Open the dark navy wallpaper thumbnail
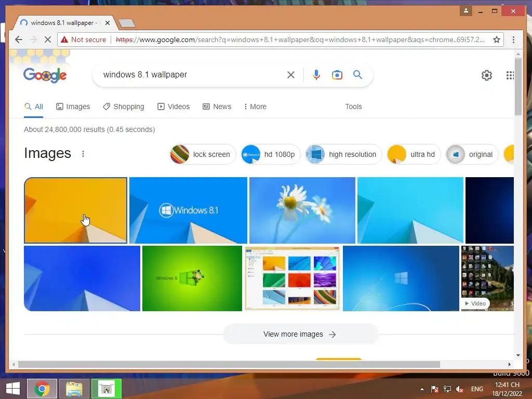 click(x=489, y=210)
